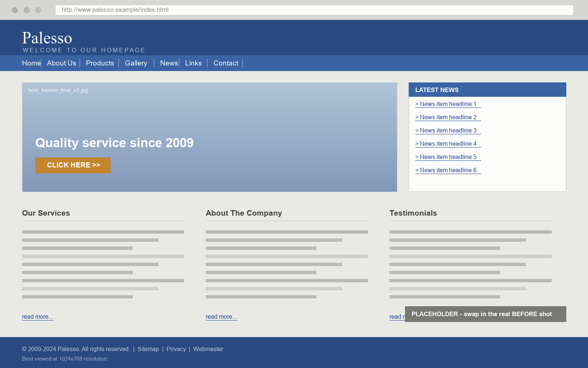Click the hero_banner_final_v3.jpg file name
The width and height of the screenshot is (588, 368).
58,90
